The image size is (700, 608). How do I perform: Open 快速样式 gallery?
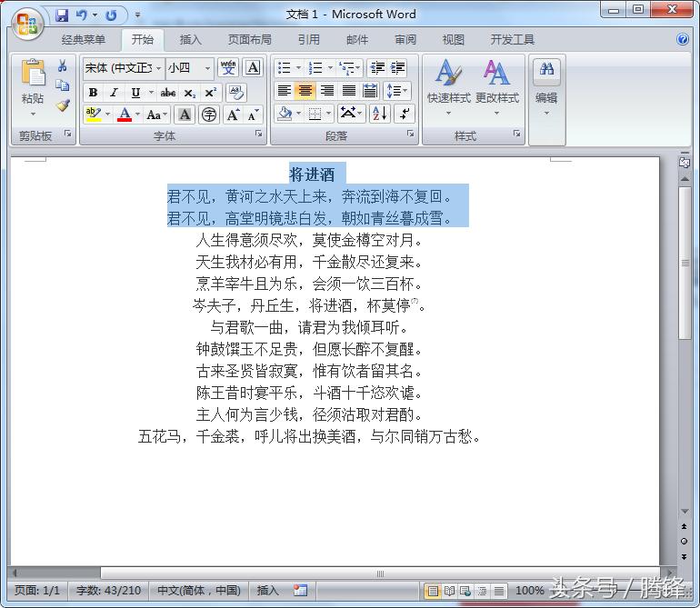[449, 87]
